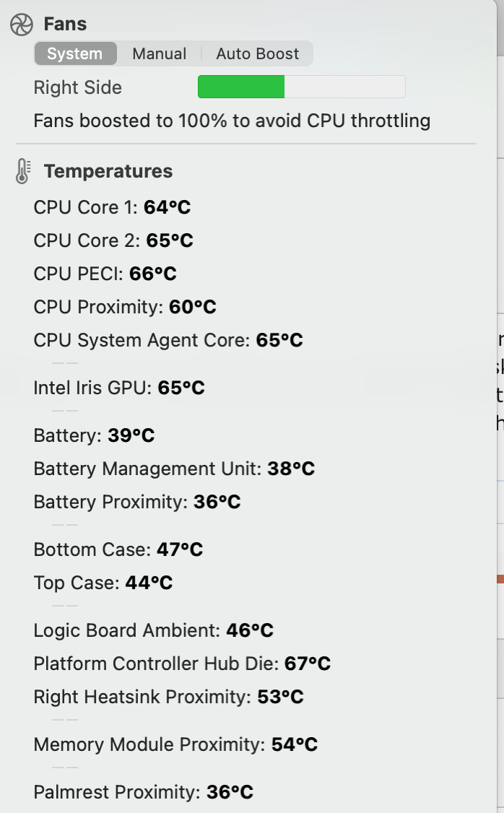
Task: Click the Memory Module Proximity reading
Action: [175, 745]
